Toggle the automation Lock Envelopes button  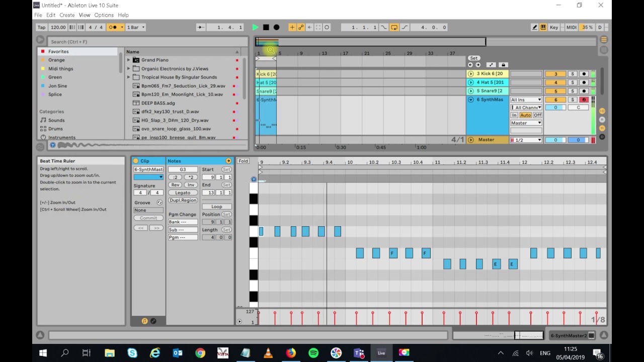tap(503, 65)
